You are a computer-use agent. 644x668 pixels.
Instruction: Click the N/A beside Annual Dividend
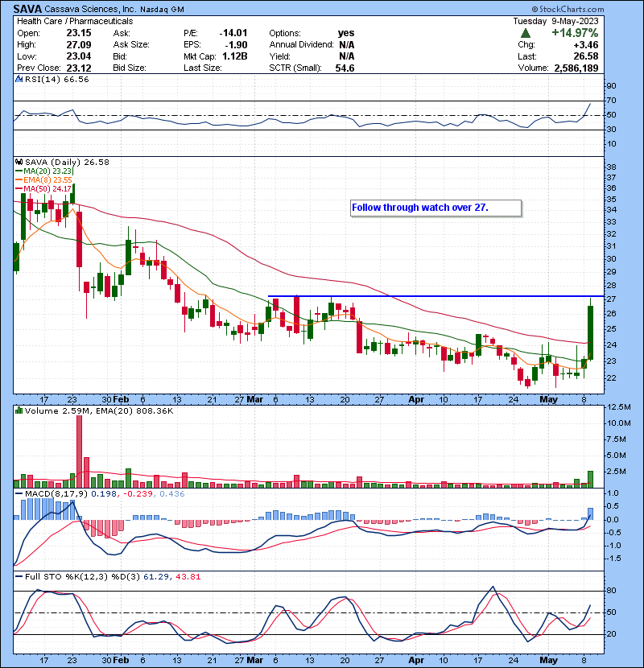click(347, 45)
